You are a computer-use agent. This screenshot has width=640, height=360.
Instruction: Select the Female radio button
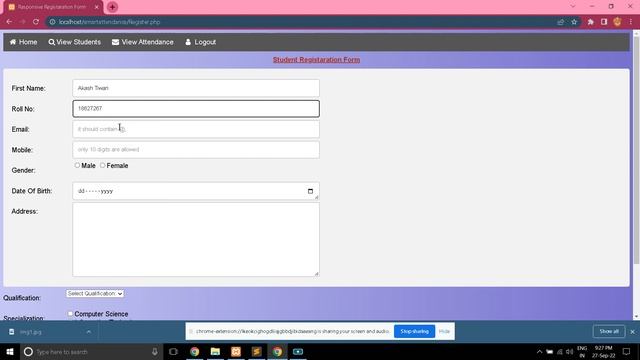click(x=102, y=165)
